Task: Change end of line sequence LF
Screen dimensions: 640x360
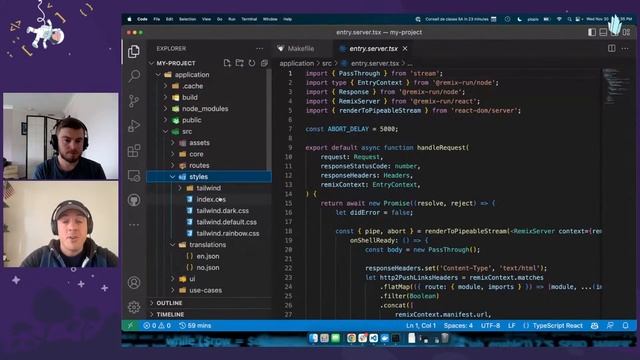Action: 511,325
